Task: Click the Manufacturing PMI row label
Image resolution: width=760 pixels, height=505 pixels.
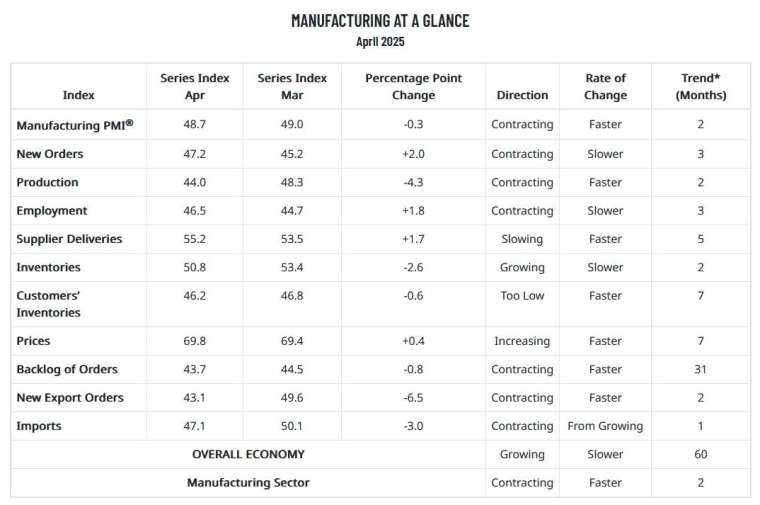Action: coord(75,125)
